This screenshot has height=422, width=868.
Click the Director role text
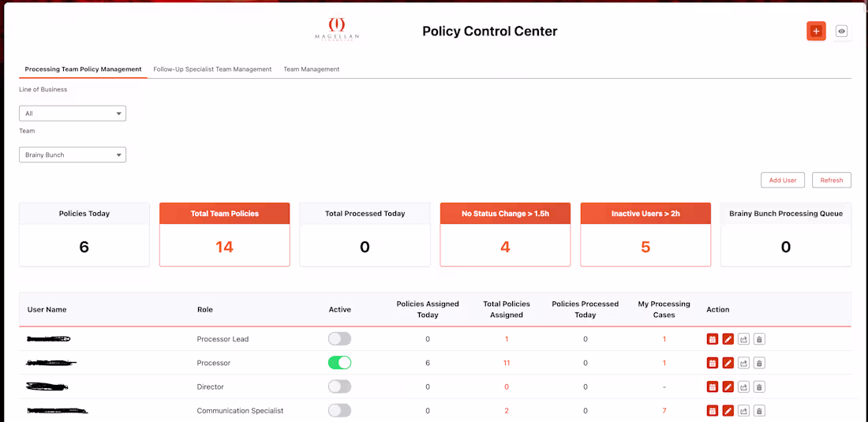coord(211,387)
